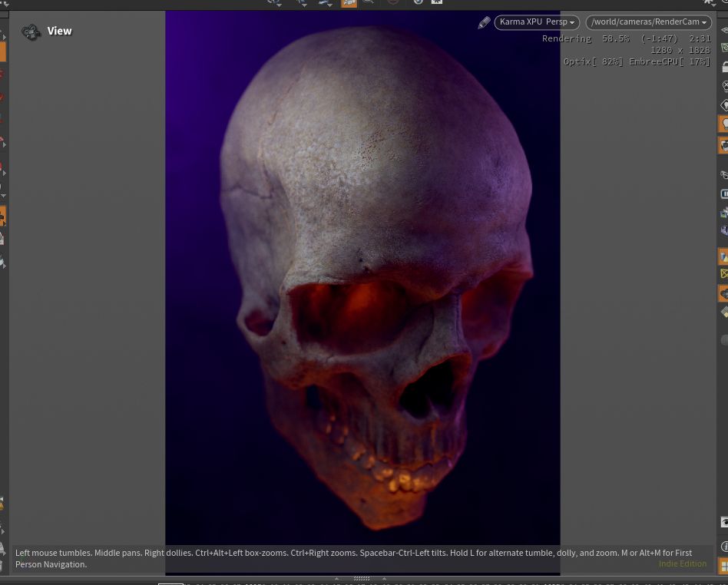
Task: Click the red circle icon in top toolbar
Action: click(392, 2)
